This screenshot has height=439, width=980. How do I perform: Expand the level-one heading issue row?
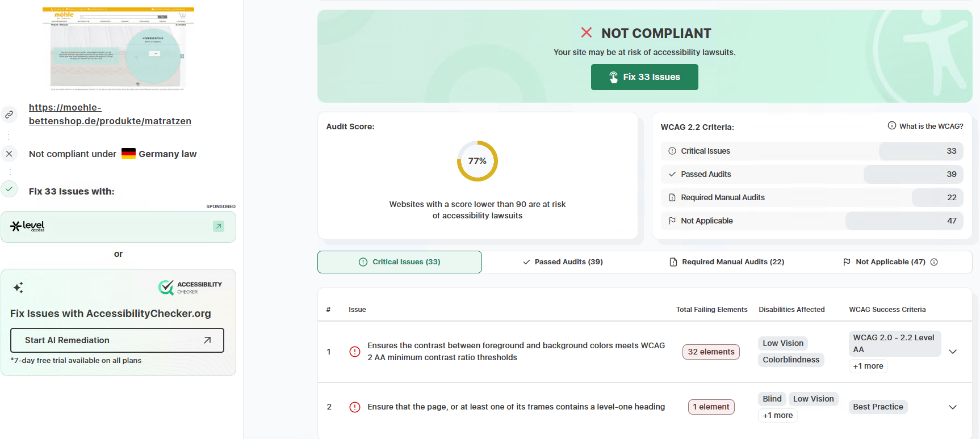(953, 407)
